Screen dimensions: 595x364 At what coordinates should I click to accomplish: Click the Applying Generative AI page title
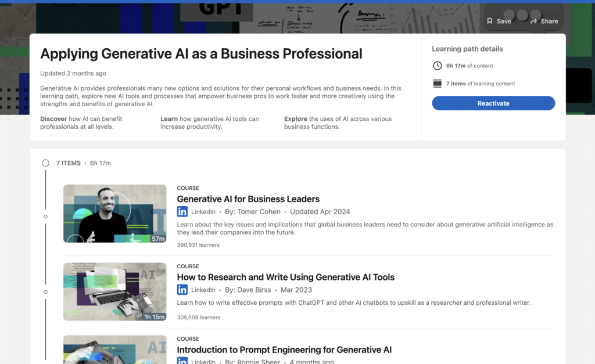[201, 54]
